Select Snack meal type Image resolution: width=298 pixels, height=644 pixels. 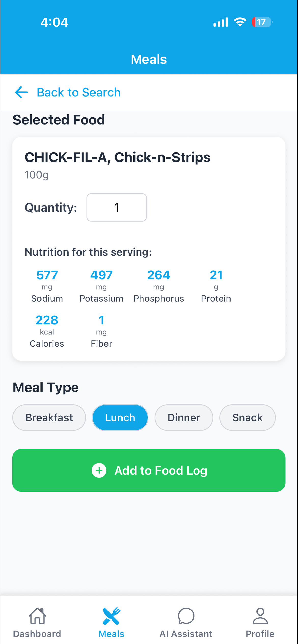click(248, 418)
